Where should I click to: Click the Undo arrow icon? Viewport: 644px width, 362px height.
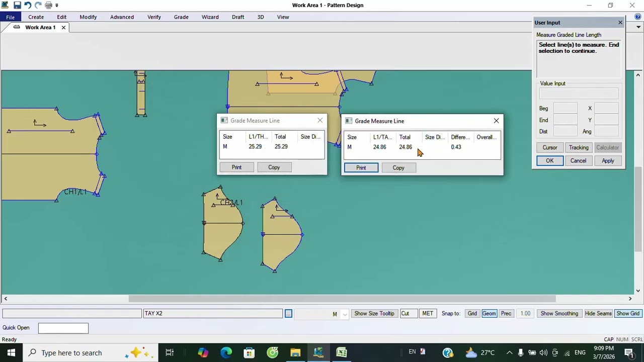coord(28,5)
